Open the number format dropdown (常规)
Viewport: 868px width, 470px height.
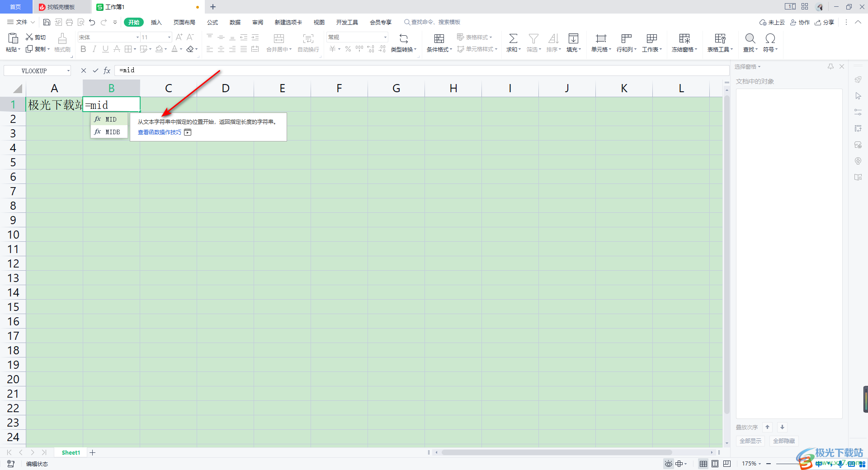(385, 37)
